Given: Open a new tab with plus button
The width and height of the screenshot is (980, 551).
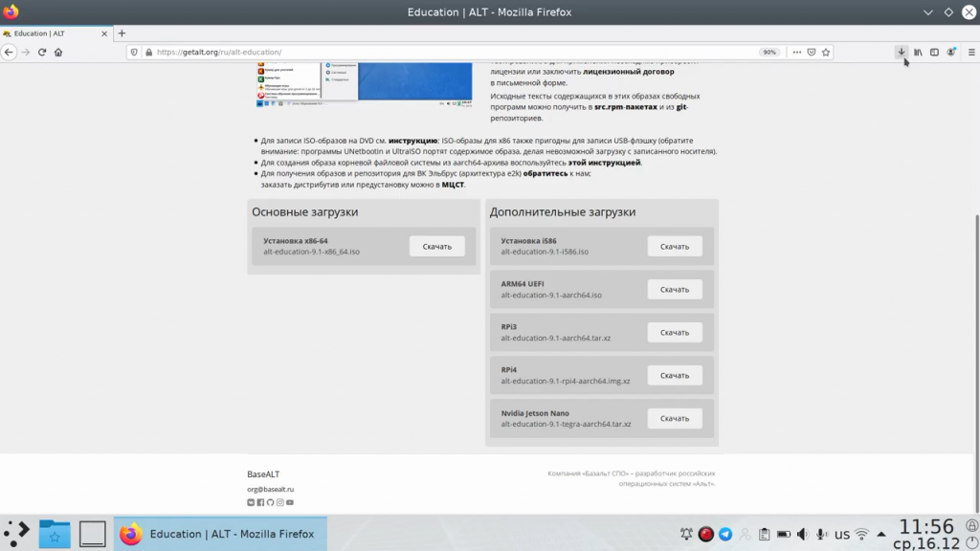Looking at the screenshot, I should 122,33.
